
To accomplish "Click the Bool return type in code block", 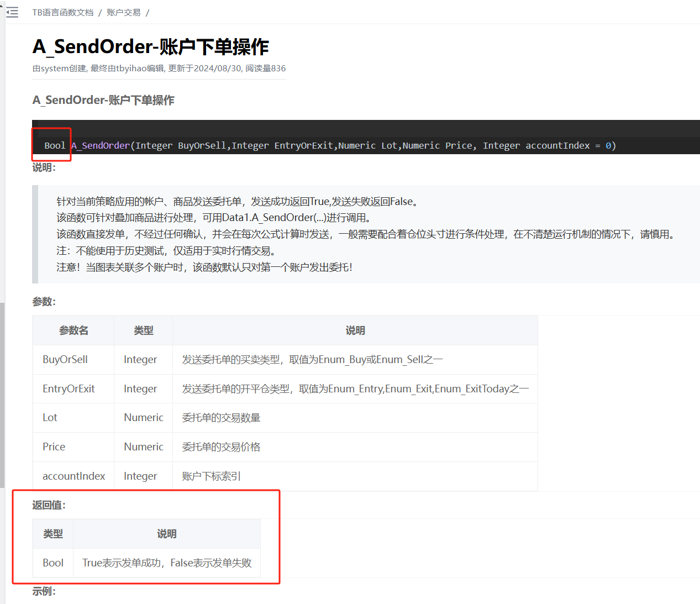I will (x=55, y=145).
